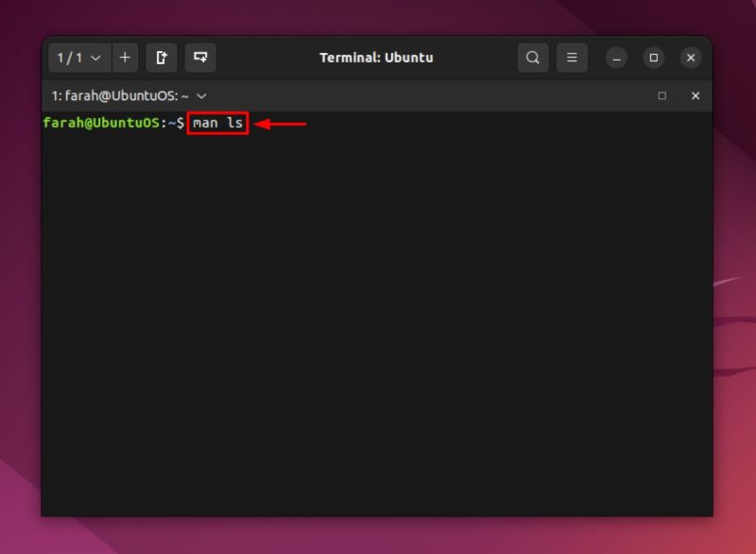Close the Terminal: Ubuntu window
The image size is (756, 554).
tap(691, 58)
